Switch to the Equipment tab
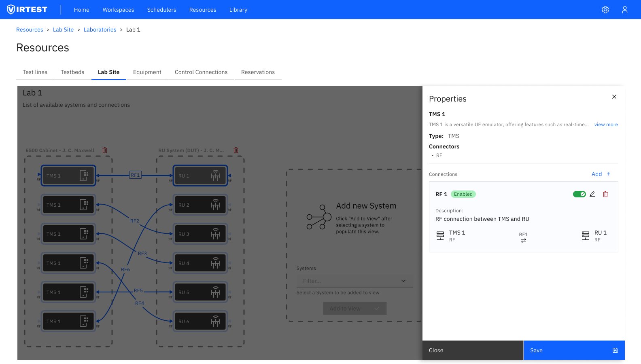 point(147,72)
